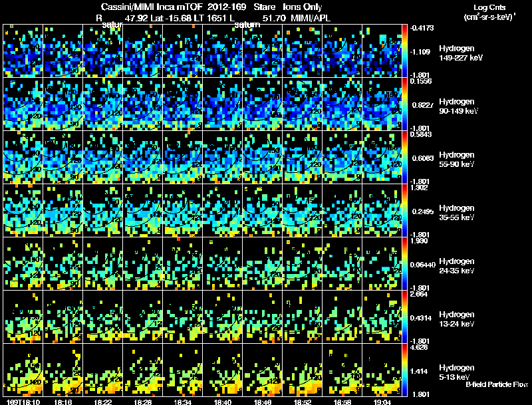Open the 13-24 keV image panel at 19:04
Viewport: 532px width, 405px height.
coord(382,317)
